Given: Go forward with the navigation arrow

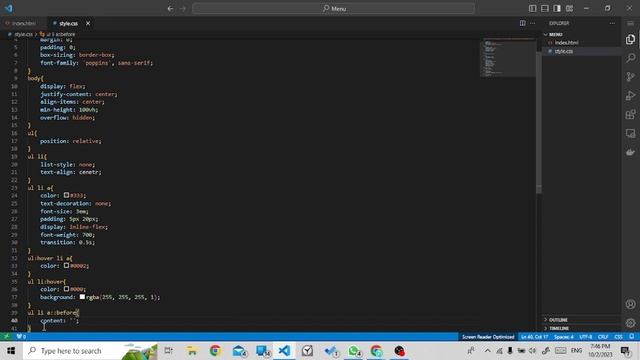Looking at the screenshot, I should click(x=183, y=9).
